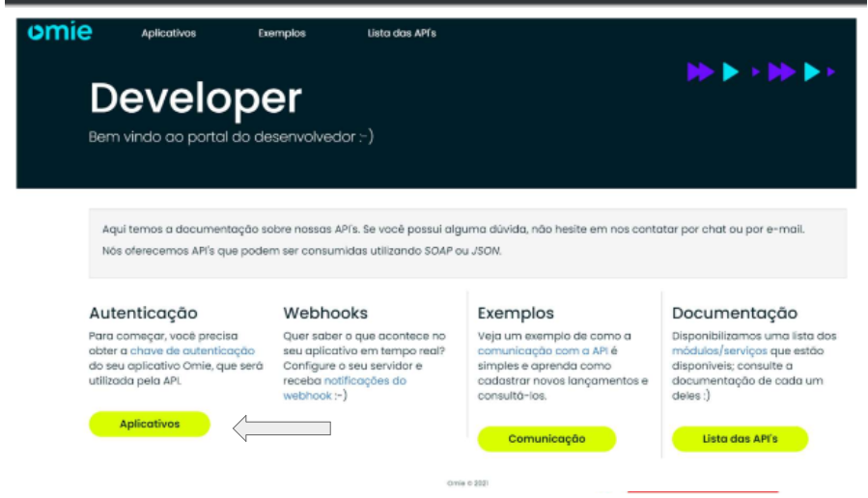Click the SOAP word in the intro box
The image size is (868, 498).
[x=438, y=251]
